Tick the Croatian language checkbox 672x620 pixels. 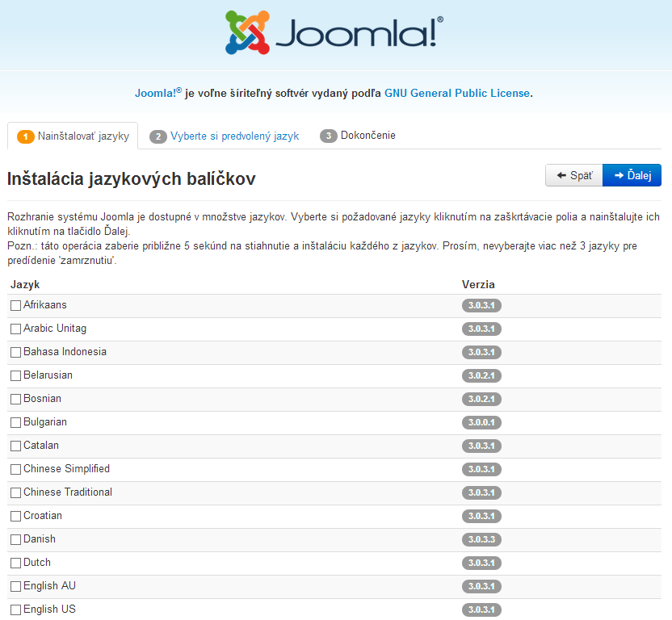pos(16,517)
